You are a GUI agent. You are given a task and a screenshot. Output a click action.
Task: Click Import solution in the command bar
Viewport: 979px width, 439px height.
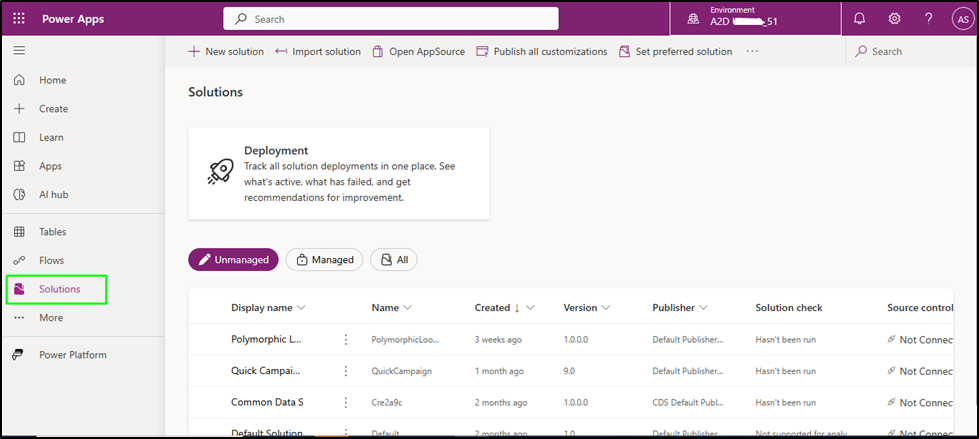(318, 52)
